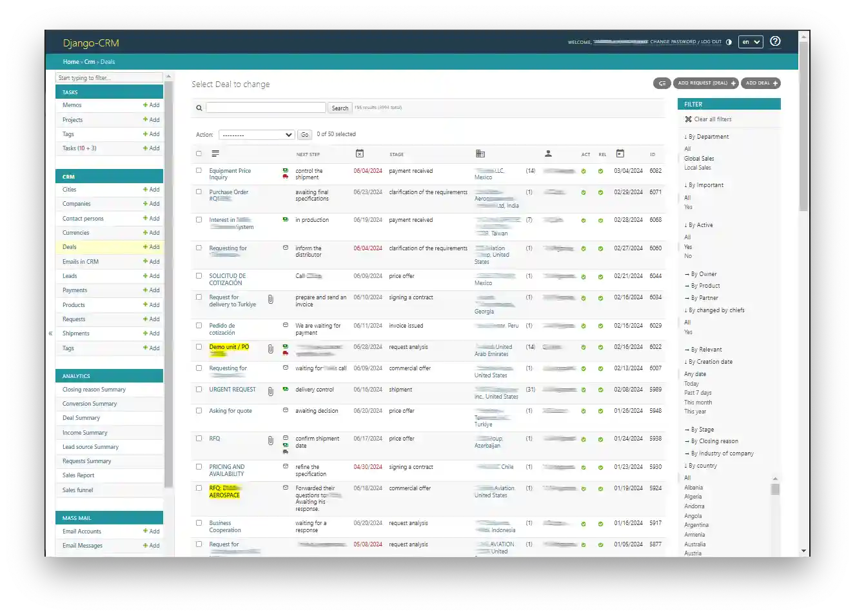This screenshot has width=855, height=616.
Task: Open the language selector showing en
Action: click(x=751, y=42)
